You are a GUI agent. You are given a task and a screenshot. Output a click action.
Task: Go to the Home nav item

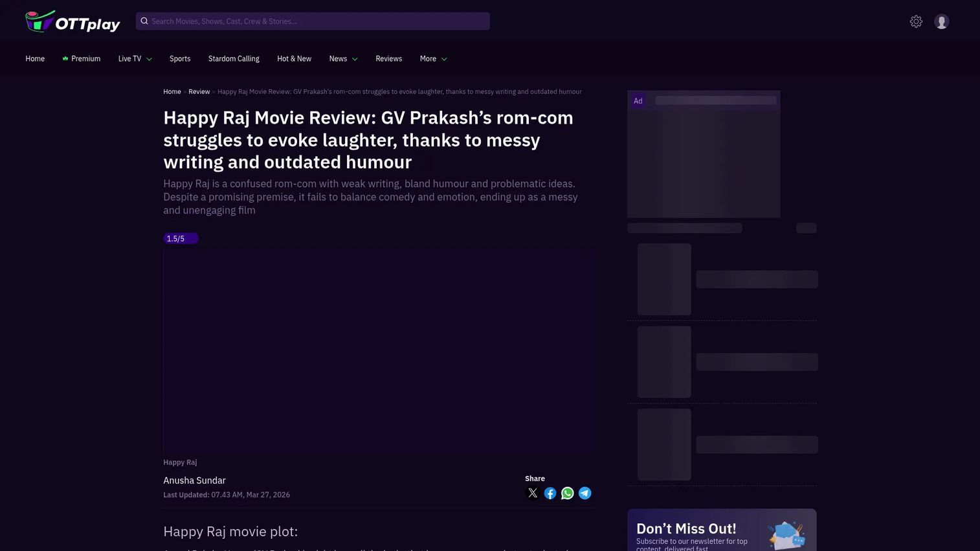pyautogui.click(x=35, y=59)
